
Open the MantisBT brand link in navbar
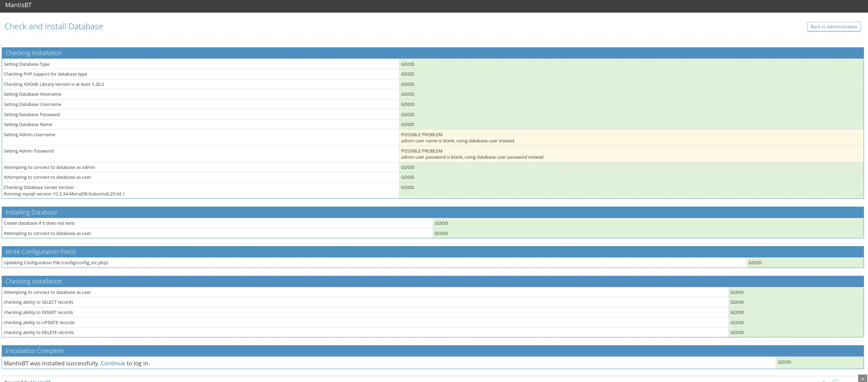click(x=18, y=5)
